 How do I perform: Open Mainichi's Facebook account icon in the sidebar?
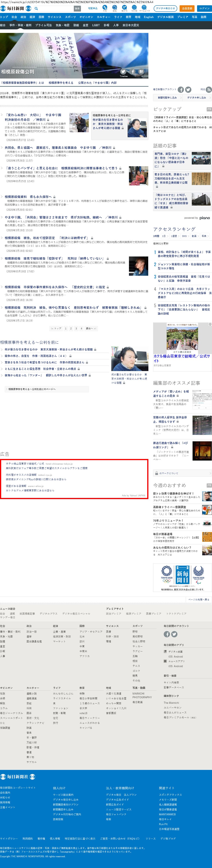(x=181, y=90)
